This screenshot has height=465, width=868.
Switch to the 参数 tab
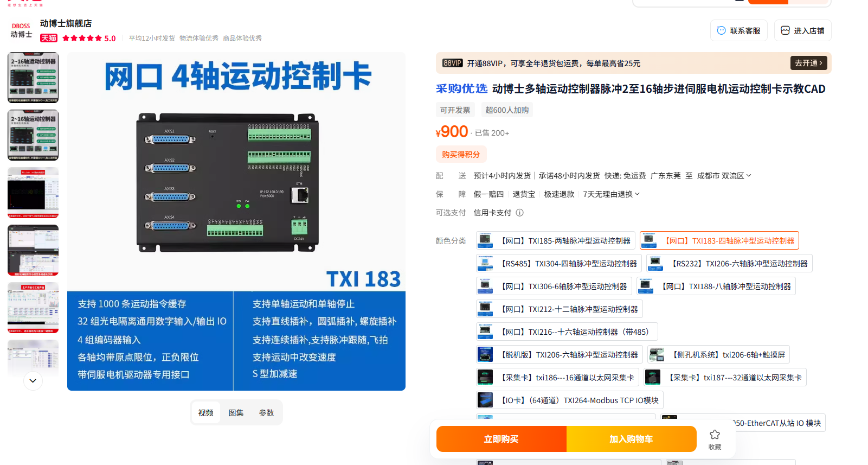click(x=267, y=413)
